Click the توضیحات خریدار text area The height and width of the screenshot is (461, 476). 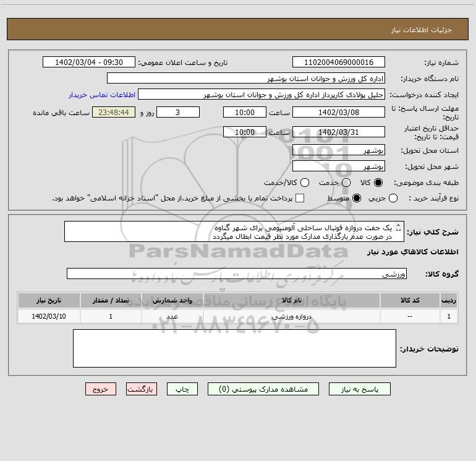(x=234, y=348)
